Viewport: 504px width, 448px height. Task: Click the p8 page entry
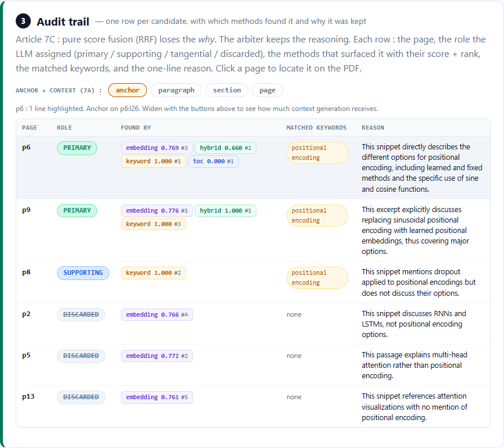tap(26, 273)
